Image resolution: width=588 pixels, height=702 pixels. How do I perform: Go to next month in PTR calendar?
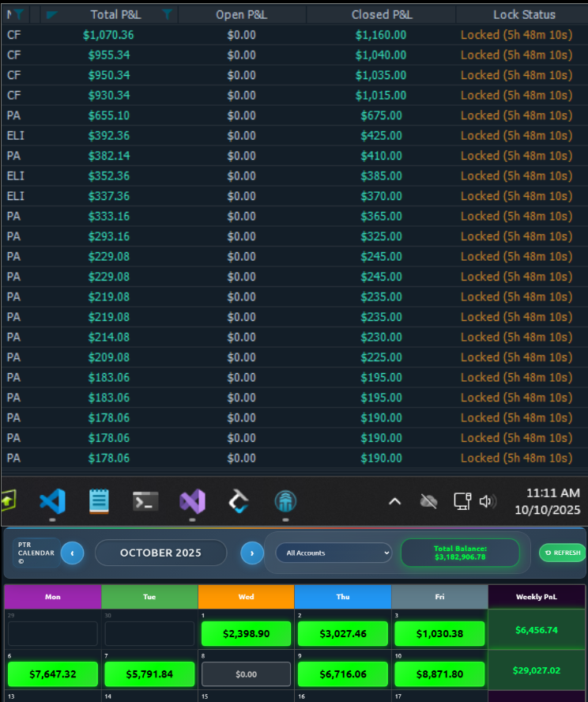pyautogui.click(x=252, y=553)
